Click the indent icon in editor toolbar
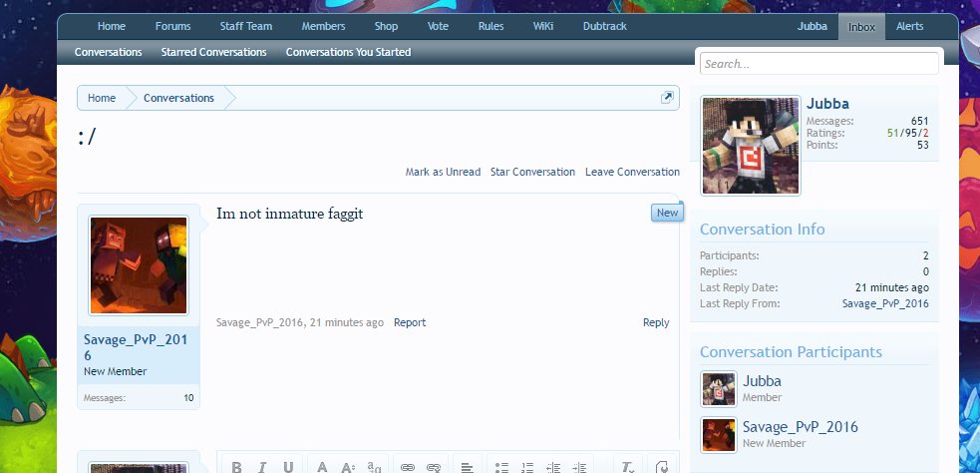 point(579,466)
